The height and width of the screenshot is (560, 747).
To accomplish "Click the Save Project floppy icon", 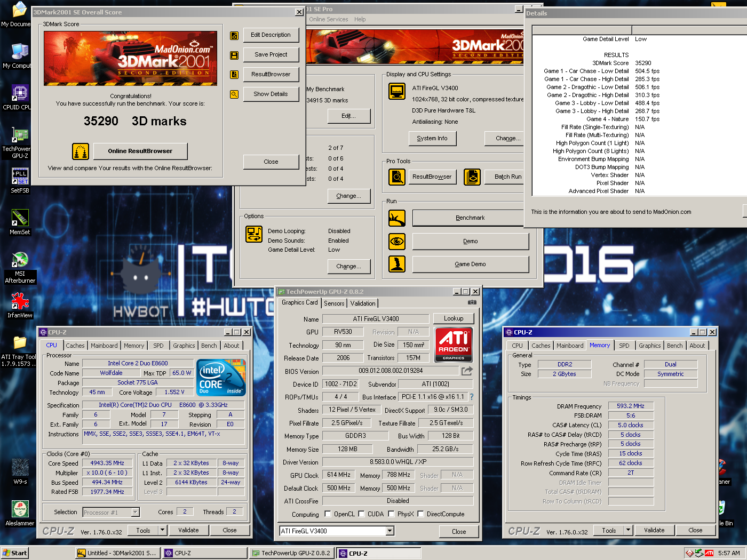I will pos(234,55).
